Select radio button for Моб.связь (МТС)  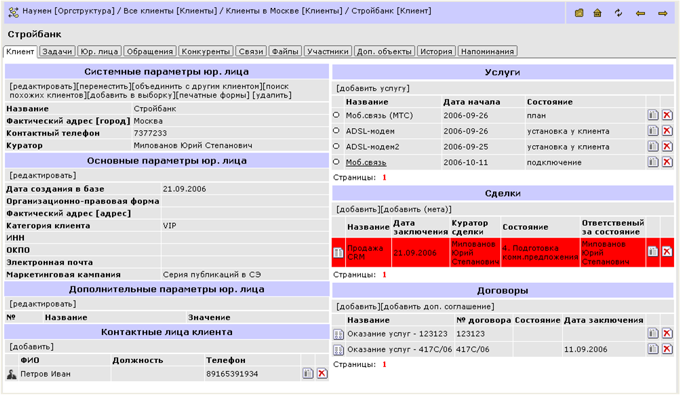pos(336,115)
